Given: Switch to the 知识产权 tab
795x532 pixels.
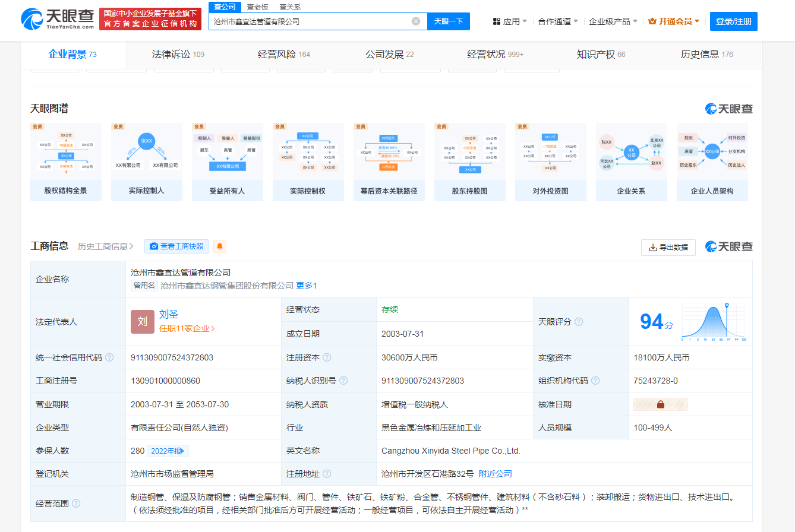Looking at the screenshot, I should tap(601, 55).
